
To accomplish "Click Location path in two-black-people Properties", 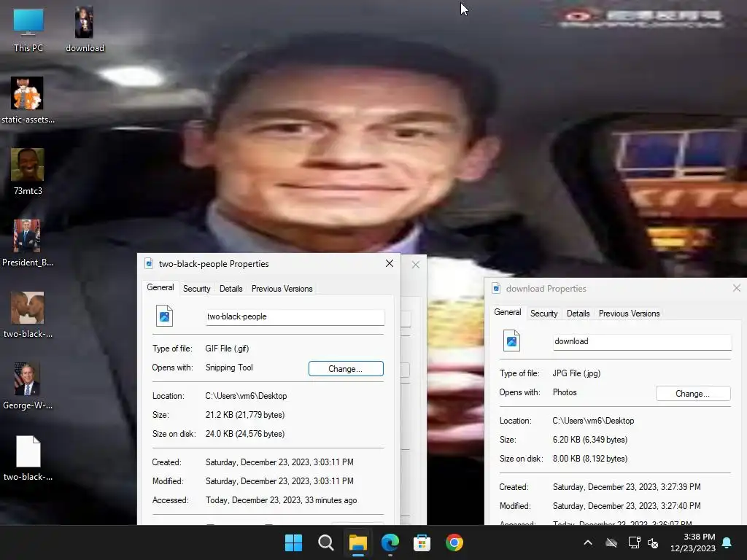I will tap(246, 396).
